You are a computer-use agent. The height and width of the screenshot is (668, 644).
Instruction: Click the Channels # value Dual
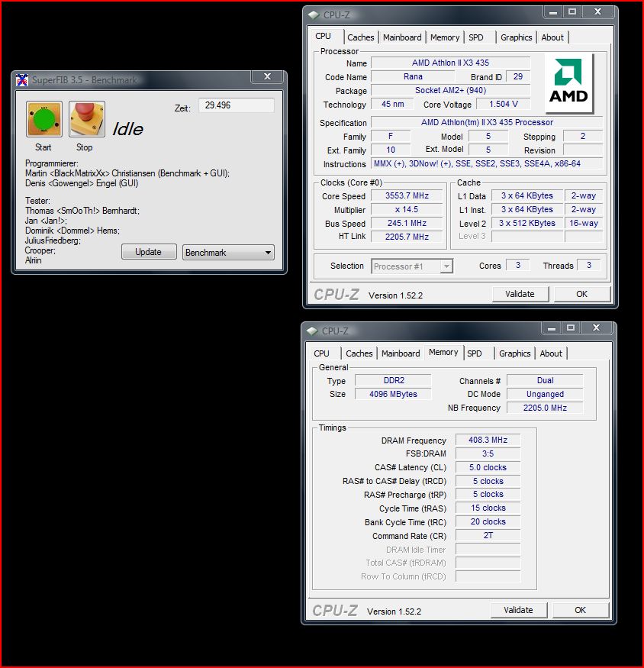click(x=545, y=380)
